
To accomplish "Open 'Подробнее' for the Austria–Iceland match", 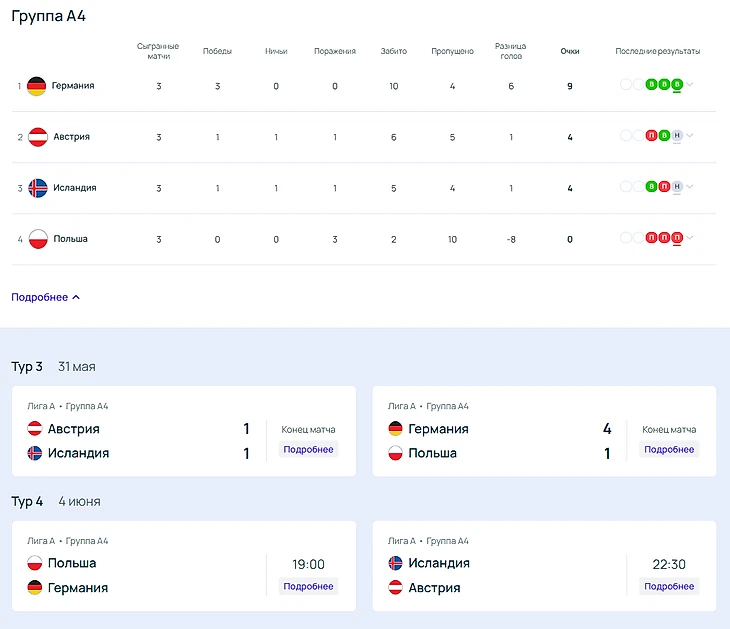I will click(308, 450).
